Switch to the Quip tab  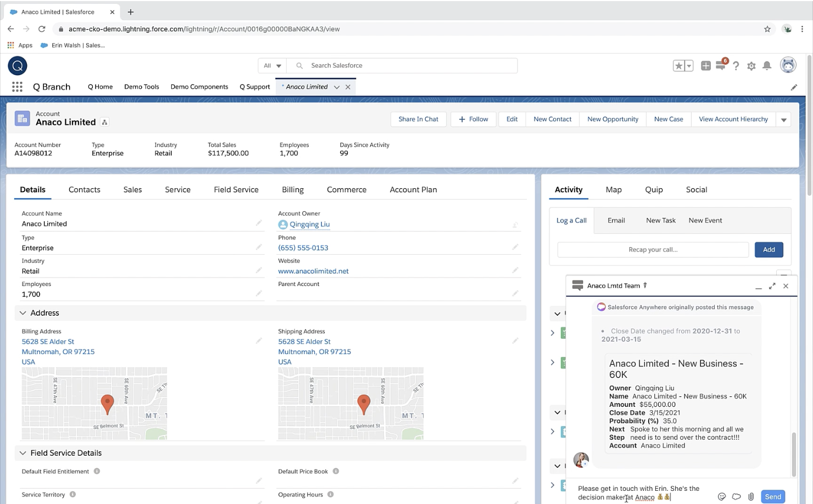click(x=654, y=189)
